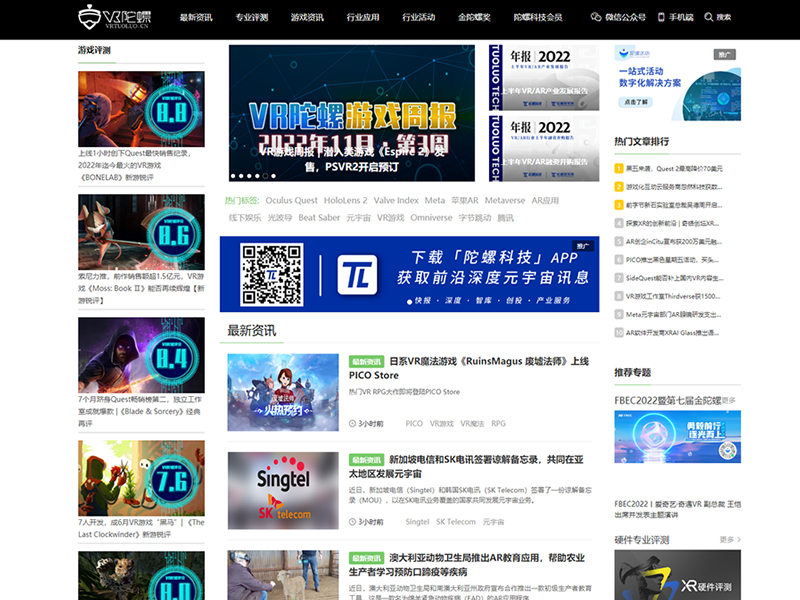The height and width of the screenshot is (600, 800).
Task: Click the rank 4 badge in 热门文章排行
Action: (x=619, y=223)
